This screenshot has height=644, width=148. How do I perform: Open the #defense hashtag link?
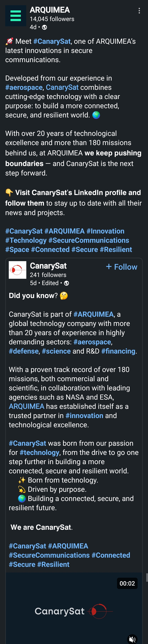[x=24, y=351]
